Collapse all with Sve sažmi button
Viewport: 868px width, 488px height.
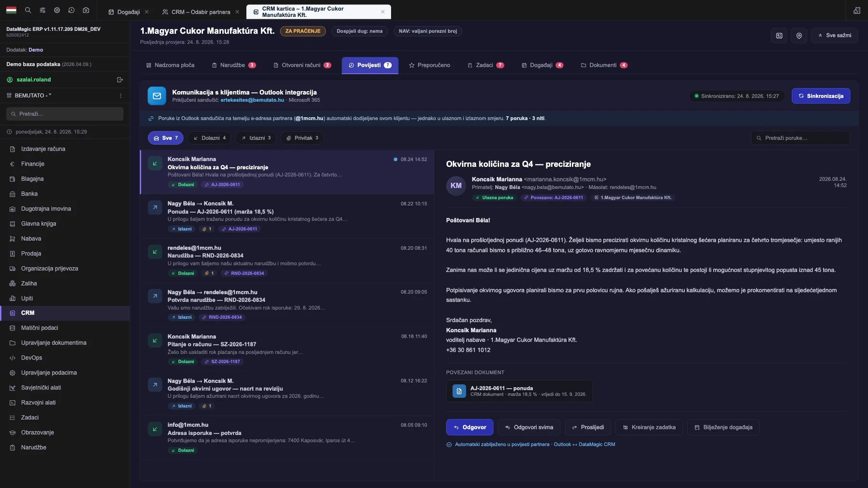[x=834, y=36]
